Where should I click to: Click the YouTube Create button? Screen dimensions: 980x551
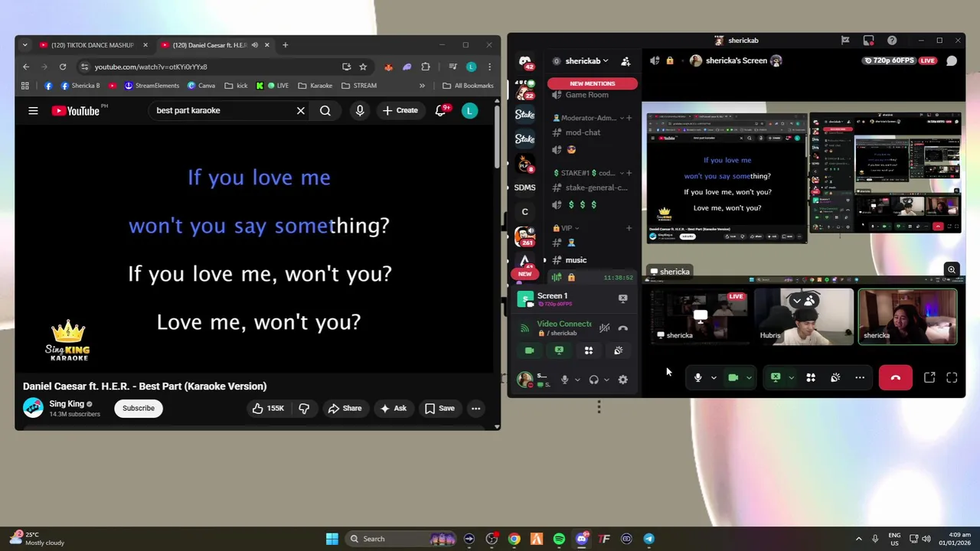(x=400, y=111)
